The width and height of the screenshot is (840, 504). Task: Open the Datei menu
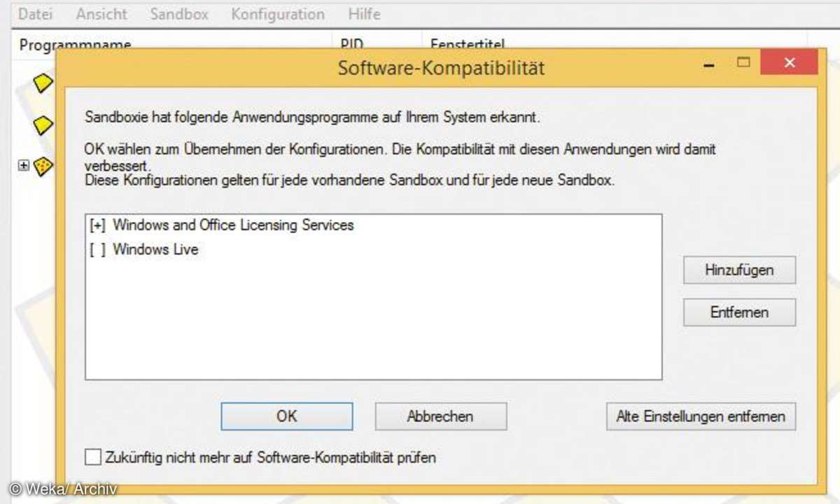[36, 14]
